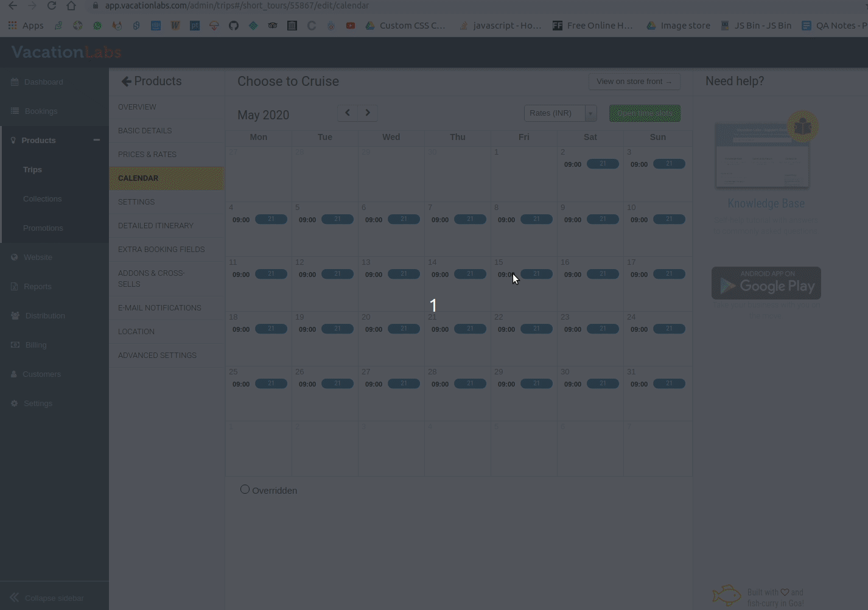The image size is (868, 610).
Task: Select the Overridden radio button
Action: point(245,489)
